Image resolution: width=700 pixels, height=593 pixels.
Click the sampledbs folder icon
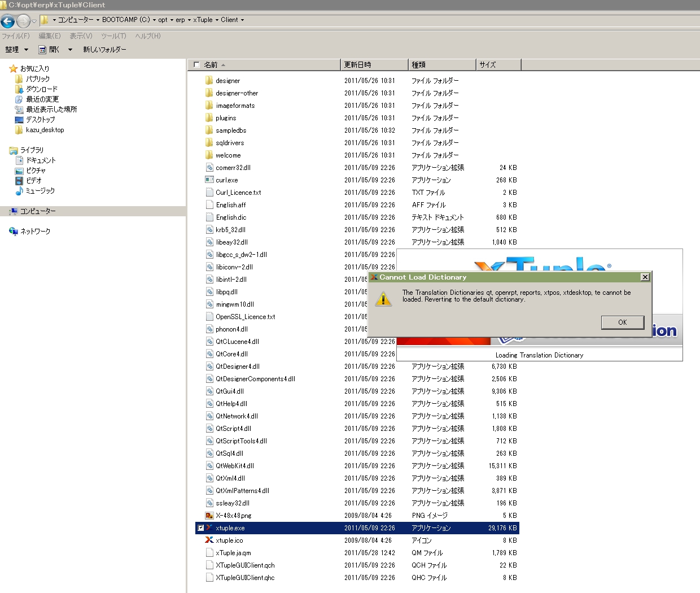click(209, 130)
